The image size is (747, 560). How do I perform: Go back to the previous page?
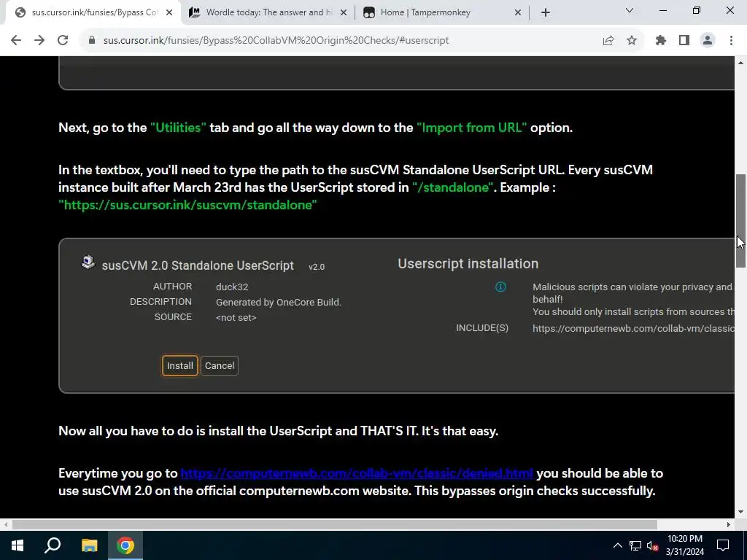(x=16, y=41)
